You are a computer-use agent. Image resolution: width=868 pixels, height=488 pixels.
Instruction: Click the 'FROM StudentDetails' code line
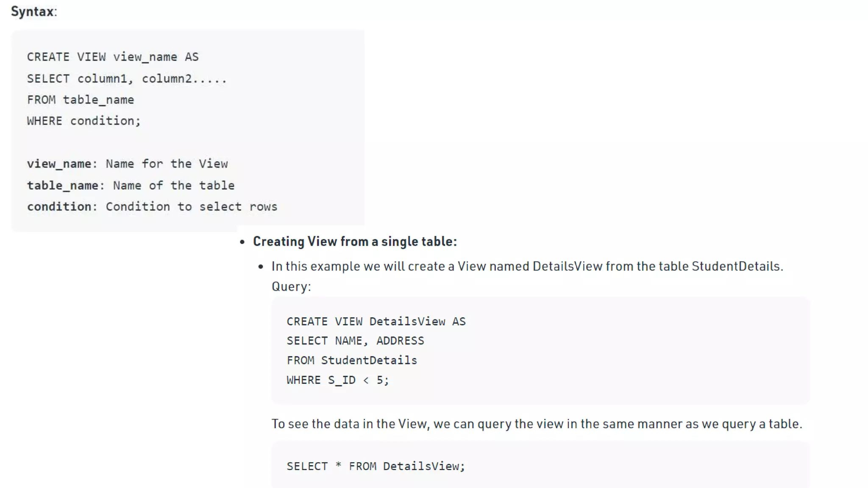tap(352, 360)
